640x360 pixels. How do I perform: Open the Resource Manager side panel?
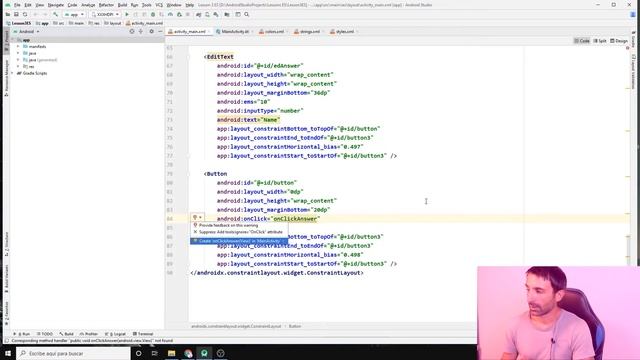[x=7, y=79]
